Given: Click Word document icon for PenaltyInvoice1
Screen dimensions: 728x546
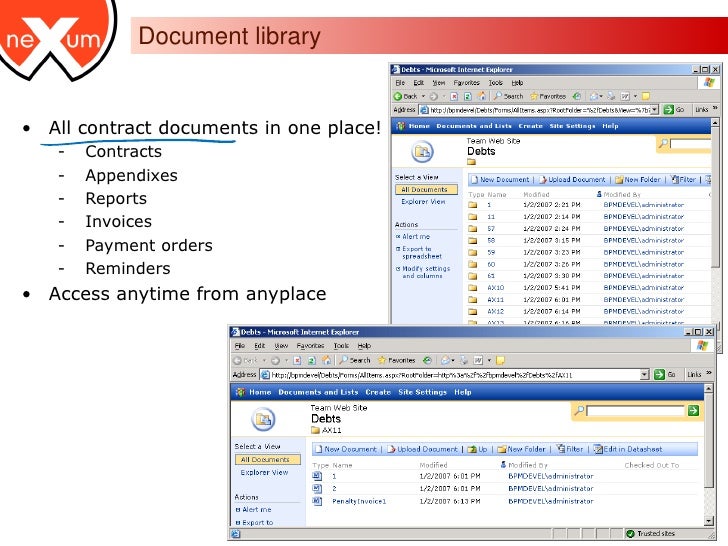Looking at the screenshot, I should pos(317,501).
